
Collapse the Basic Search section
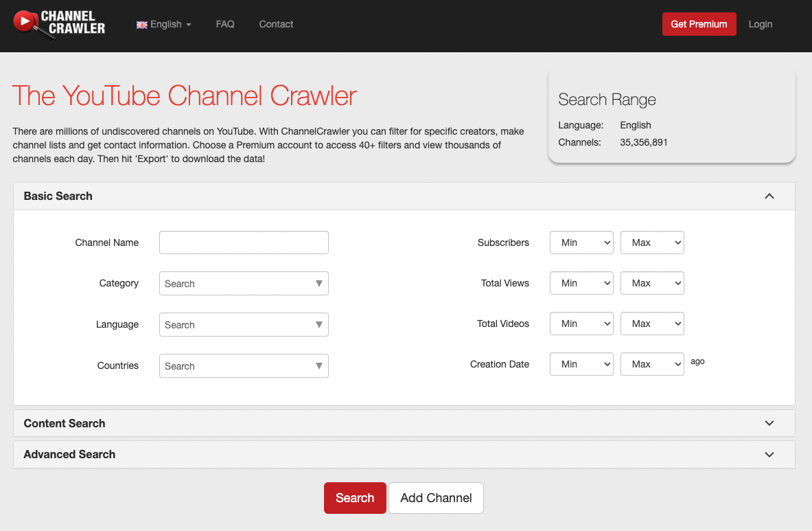769,196
